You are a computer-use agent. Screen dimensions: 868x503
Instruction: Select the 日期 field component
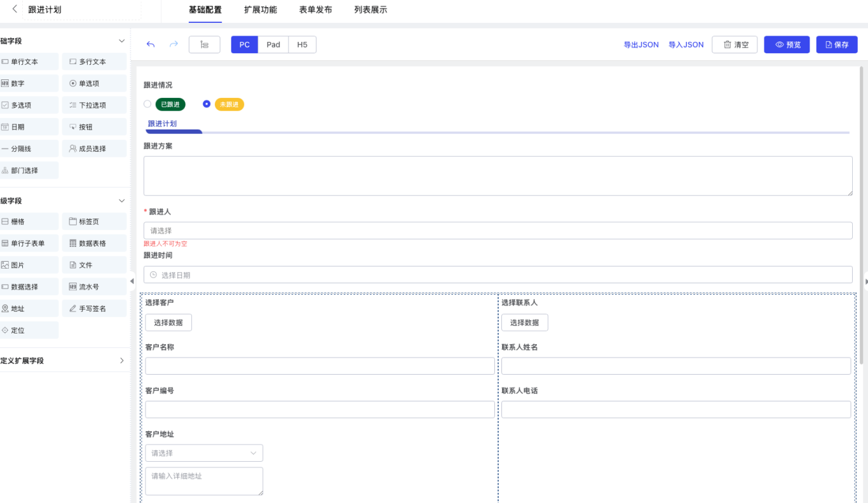coord(29,127)
